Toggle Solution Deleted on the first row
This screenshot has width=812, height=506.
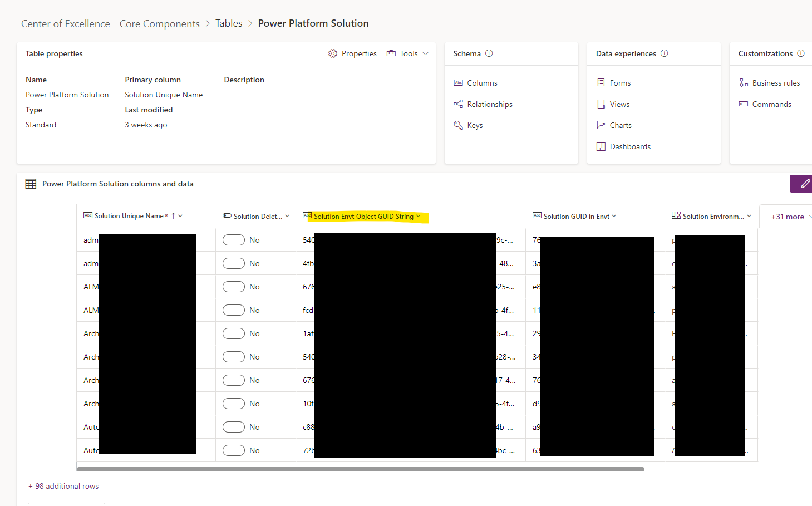point(234,239)
